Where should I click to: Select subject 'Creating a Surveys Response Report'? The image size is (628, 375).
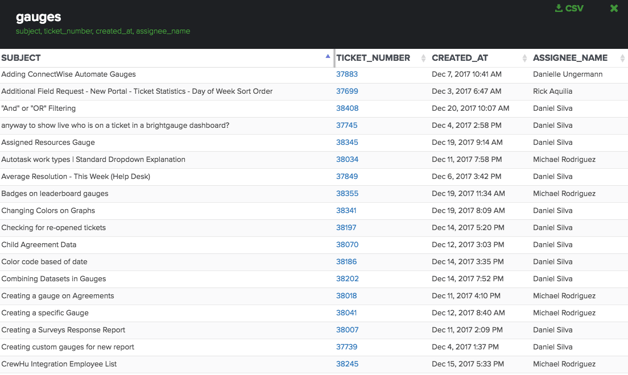(63, 330)
